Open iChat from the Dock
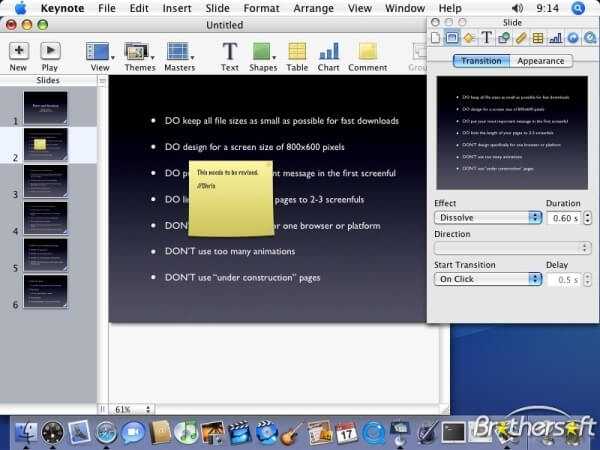The height and width of the screenshot is (450, 600). (x=133, y=433)
